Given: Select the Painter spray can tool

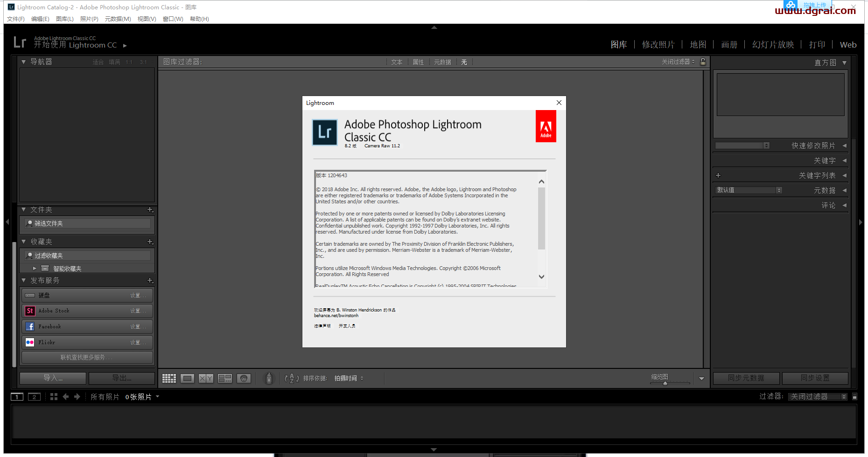Looking at the screenshot, I should (x=269, y=378).
